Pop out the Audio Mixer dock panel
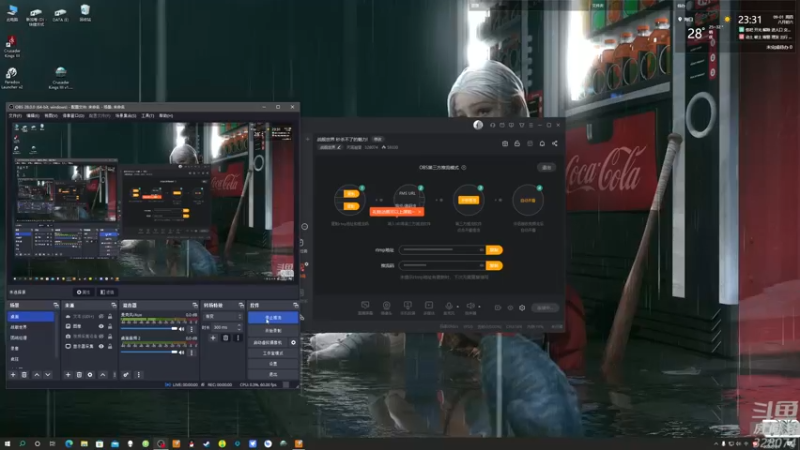The image size is (800, 450). (x=195, y=305)
